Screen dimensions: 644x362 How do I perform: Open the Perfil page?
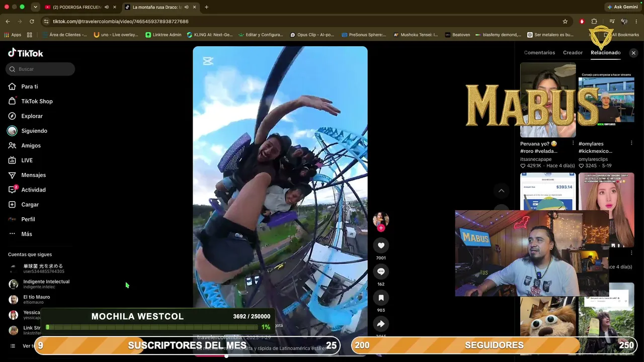pyautogui.click(x=28, y=219)
